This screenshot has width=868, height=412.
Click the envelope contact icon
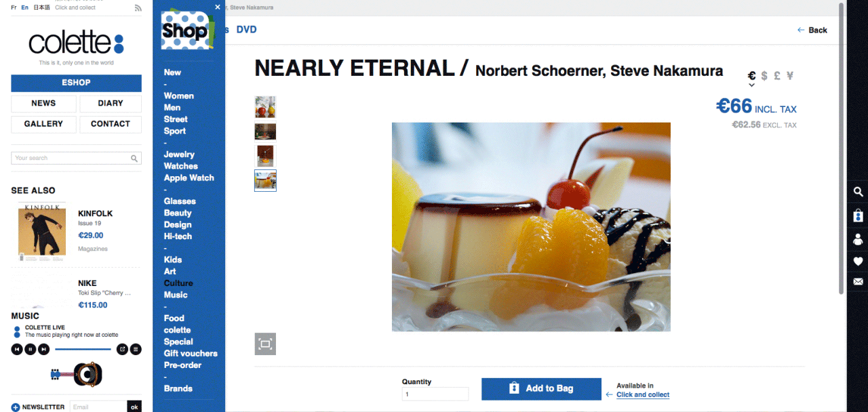(859, 282)
